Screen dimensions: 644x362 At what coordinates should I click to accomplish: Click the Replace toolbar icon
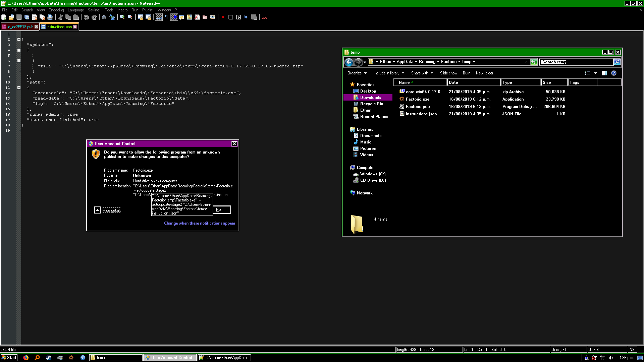pyautogui.click(x=112, y=17)
